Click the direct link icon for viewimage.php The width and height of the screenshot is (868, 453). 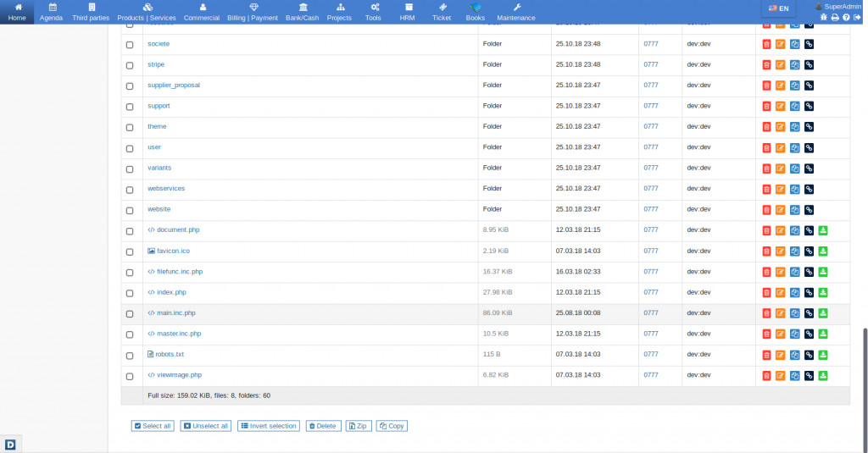(809, 376)
